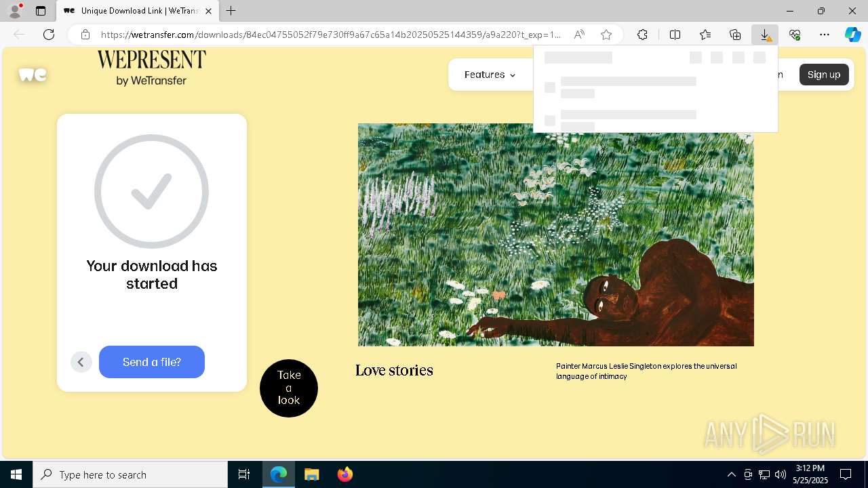Screen dimensions: 868x488
Task: Click the Sign up button
Action: [x=824, y=75]
